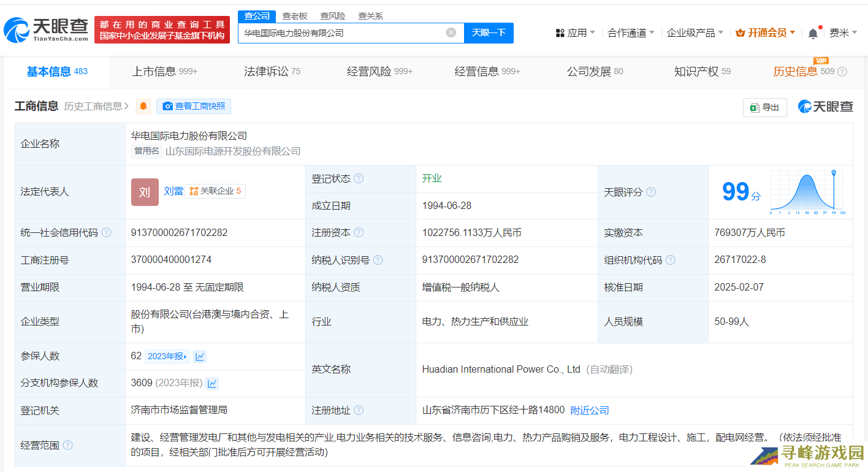Open the 应用 dropdown menu
This screenshot has width=868, height=472.
click(x=574, y=32)
